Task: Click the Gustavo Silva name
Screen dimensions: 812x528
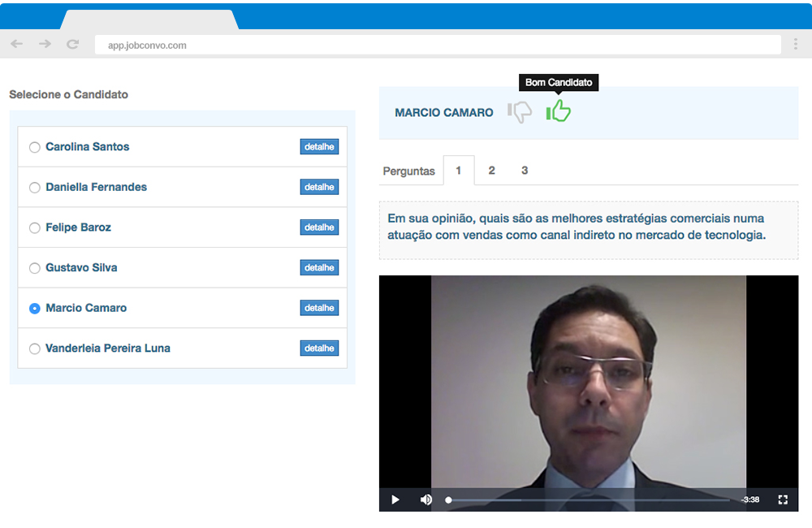Action: (81, 268)
